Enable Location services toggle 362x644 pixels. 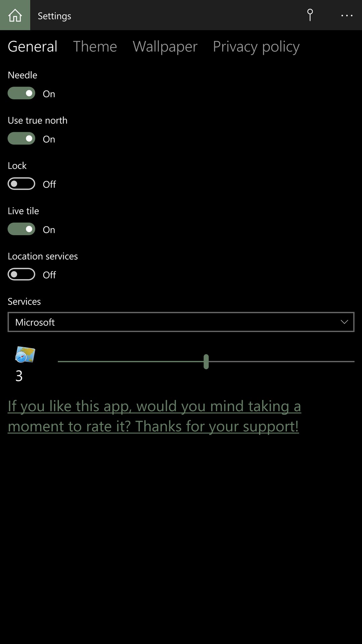click(21, 274)
